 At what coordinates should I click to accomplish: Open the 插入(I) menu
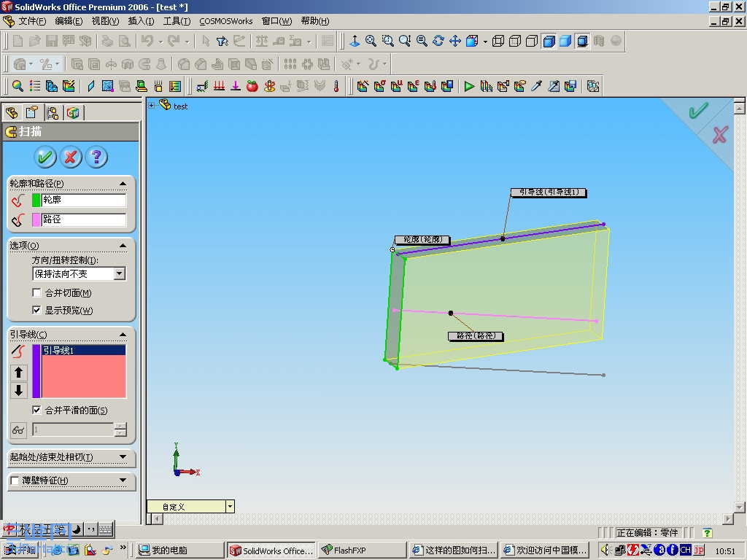click(141, 21)
